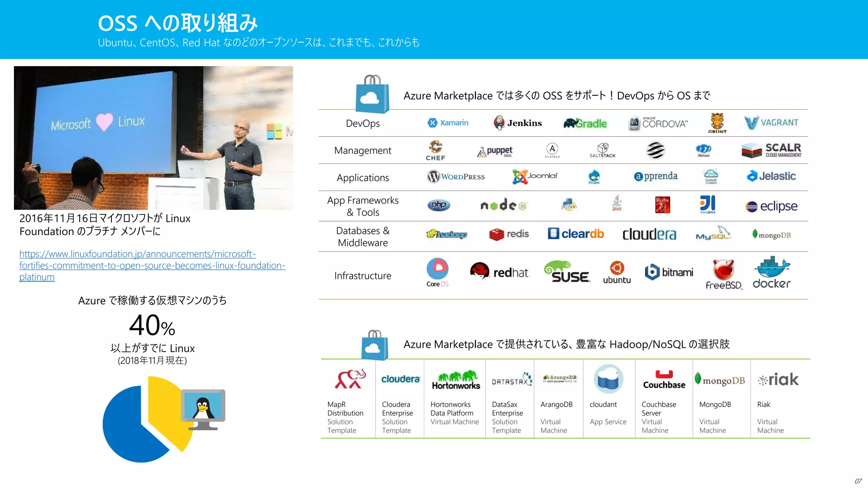
Task: Select the Gradle elephant logo
Action: (585, 123)
